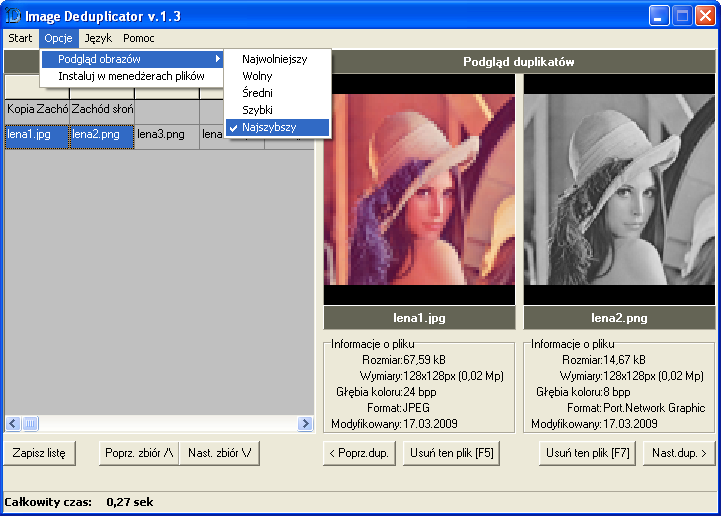Click the Format: JPEG entry

(x=398, y=408)
